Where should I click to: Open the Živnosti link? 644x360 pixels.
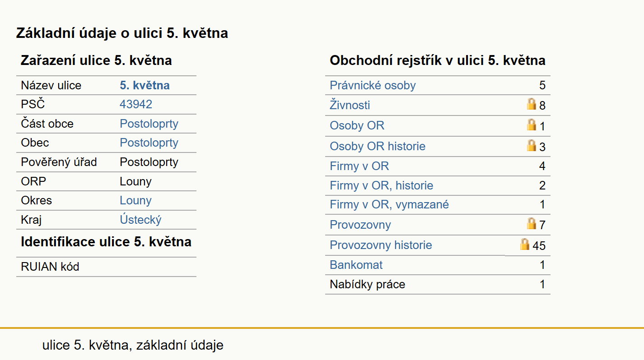350,105
